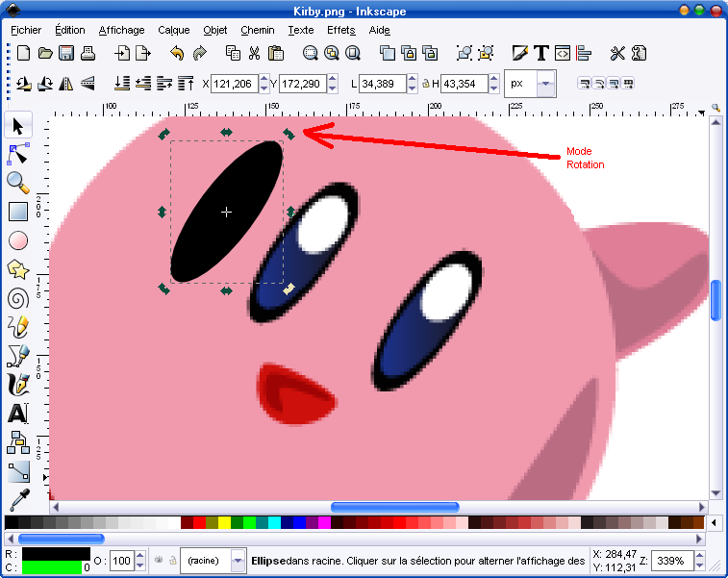Select the Calligraphy pen tool
This screenshot has width=728, height=578.
click(x=18, y=385)
